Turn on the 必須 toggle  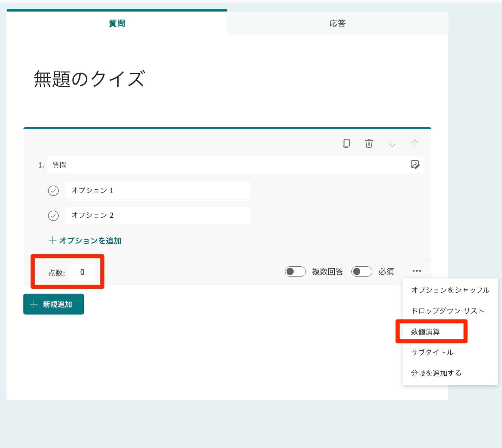point(361,271)
